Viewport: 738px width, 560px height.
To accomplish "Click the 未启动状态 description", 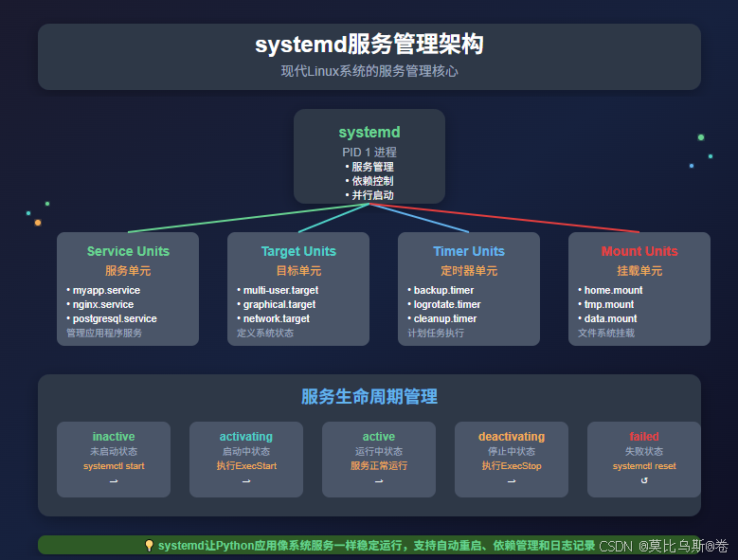I will [x=114, y=451].
